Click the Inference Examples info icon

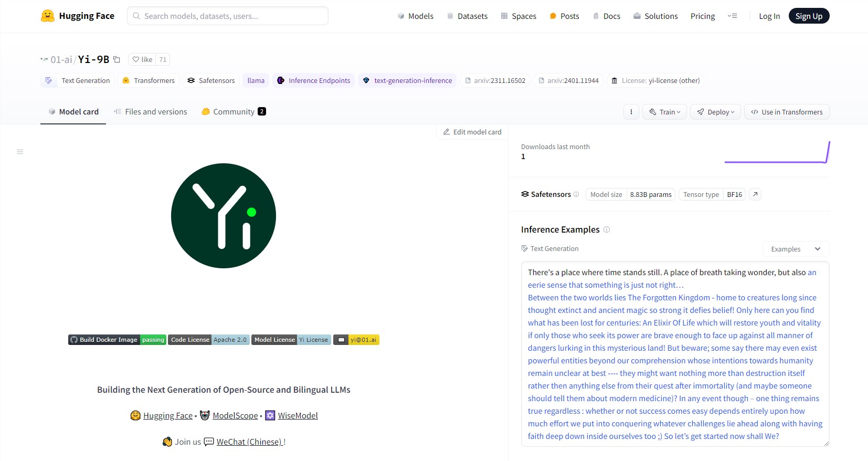coord(607,229)
